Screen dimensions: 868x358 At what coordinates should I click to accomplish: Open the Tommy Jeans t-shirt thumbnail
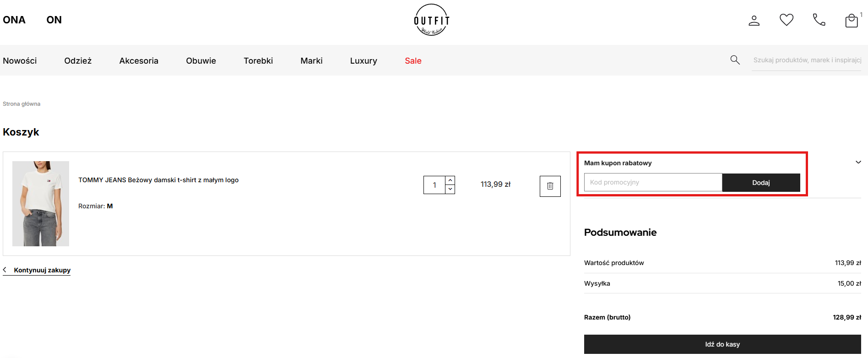pos(41,204)
